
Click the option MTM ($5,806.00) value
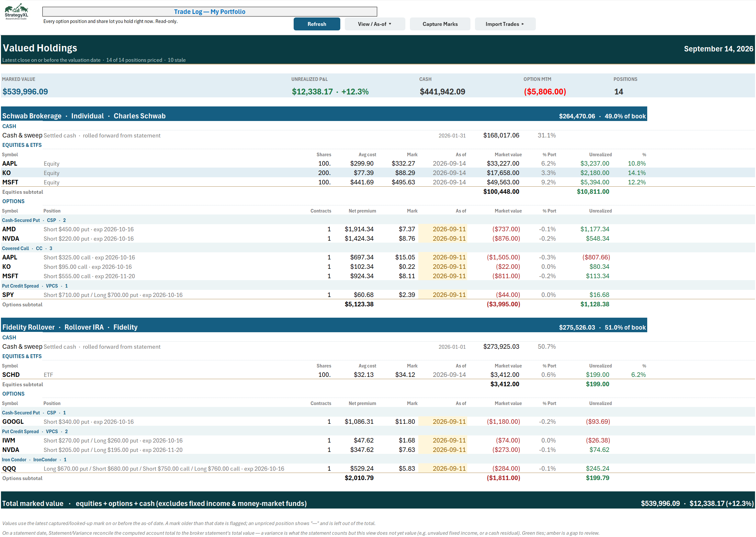(545, 92)
